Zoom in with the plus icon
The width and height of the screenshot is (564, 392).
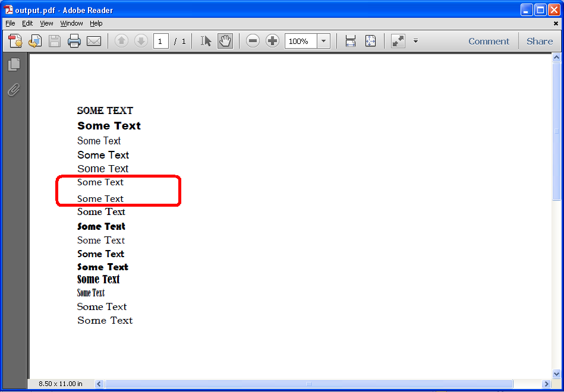(x=272, y=41)
